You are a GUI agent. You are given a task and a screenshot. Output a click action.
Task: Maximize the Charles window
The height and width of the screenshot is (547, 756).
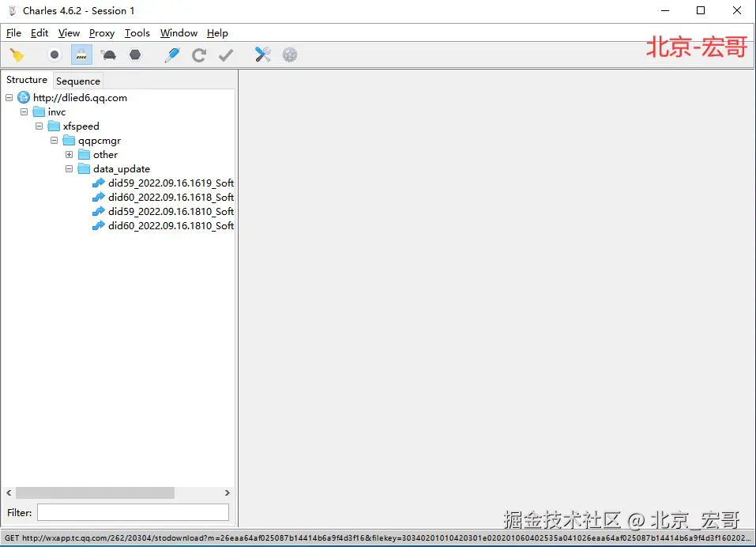(701, 10)
